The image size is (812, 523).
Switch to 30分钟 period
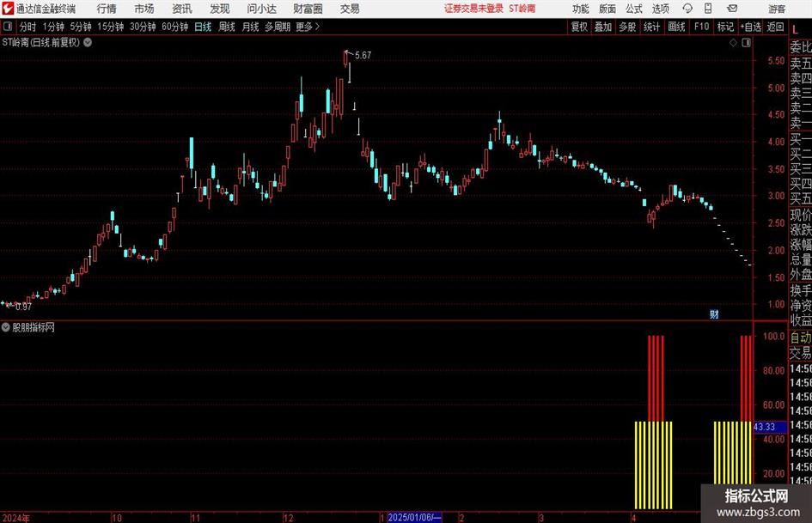click(x=143, y=27)
